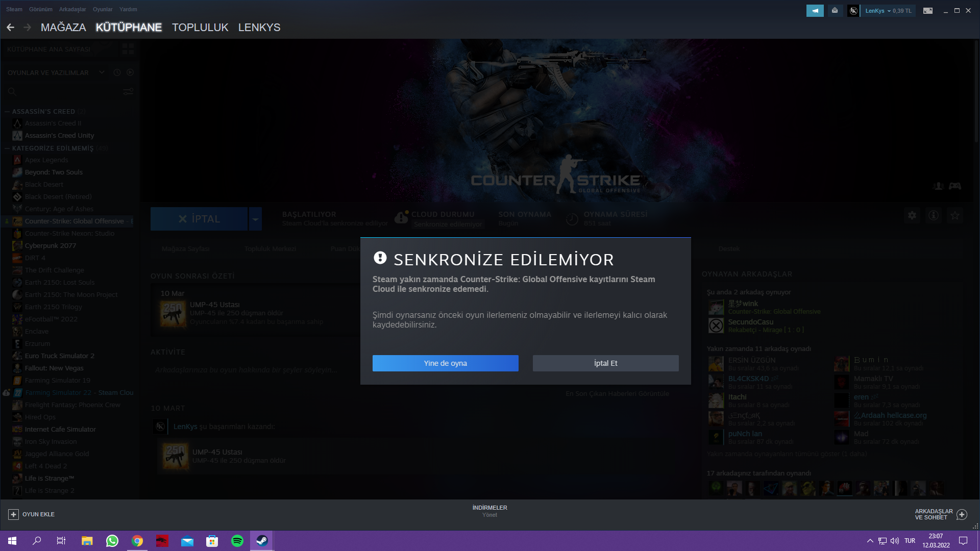Open the Steam menu
Screen dimensions: 980x551
click(x=14, y=9)
